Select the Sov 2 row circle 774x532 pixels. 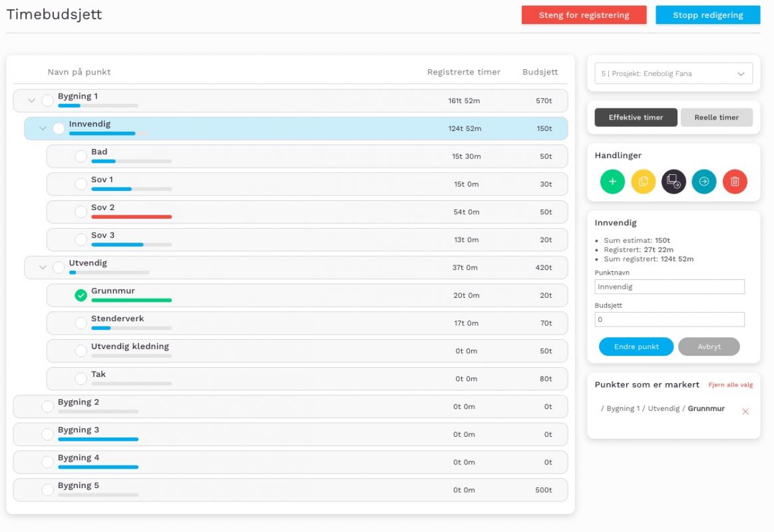(x=81, y=211)
